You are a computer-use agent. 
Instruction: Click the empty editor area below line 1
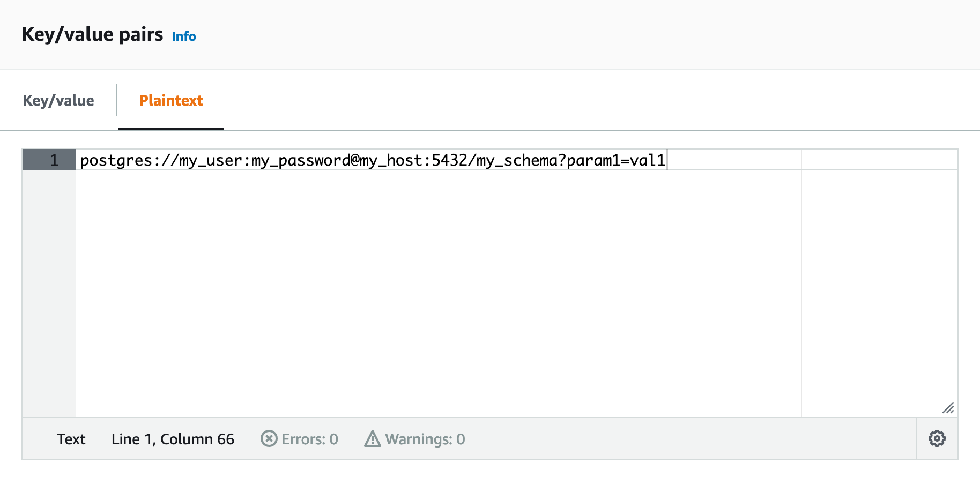tap(429, 289)
